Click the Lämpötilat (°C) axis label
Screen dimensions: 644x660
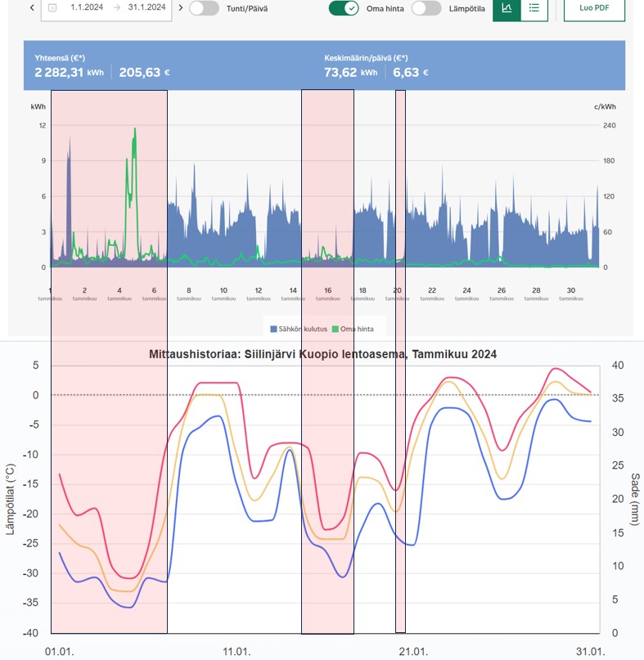click(x=10, y=499)
